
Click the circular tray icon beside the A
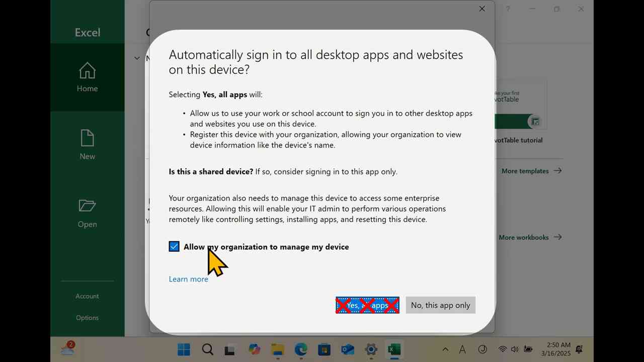482,349
